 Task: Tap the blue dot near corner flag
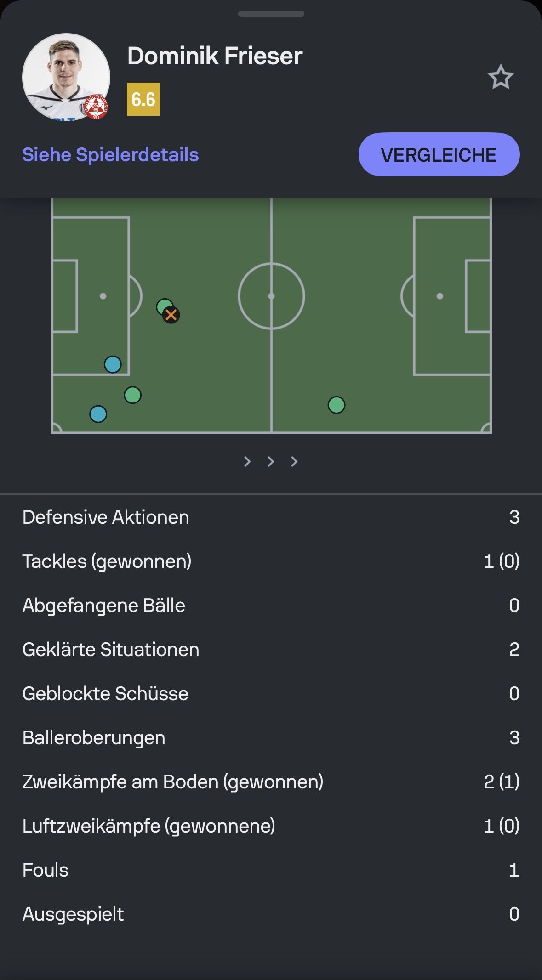click(x=98, y=414)
